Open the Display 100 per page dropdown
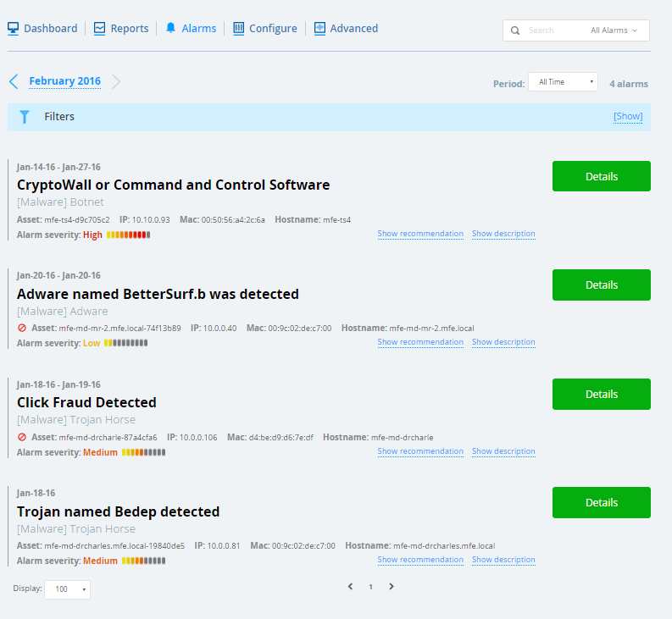This screenshot has height=619, width=672. [x=67, y=589]
